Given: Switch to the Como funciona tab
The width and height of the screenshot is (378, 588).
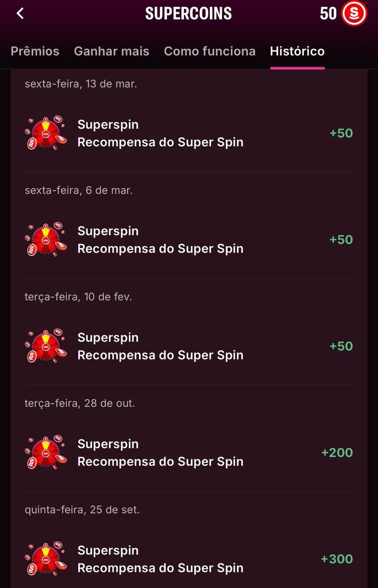Looking at the screenshot, I should point(209,51).
